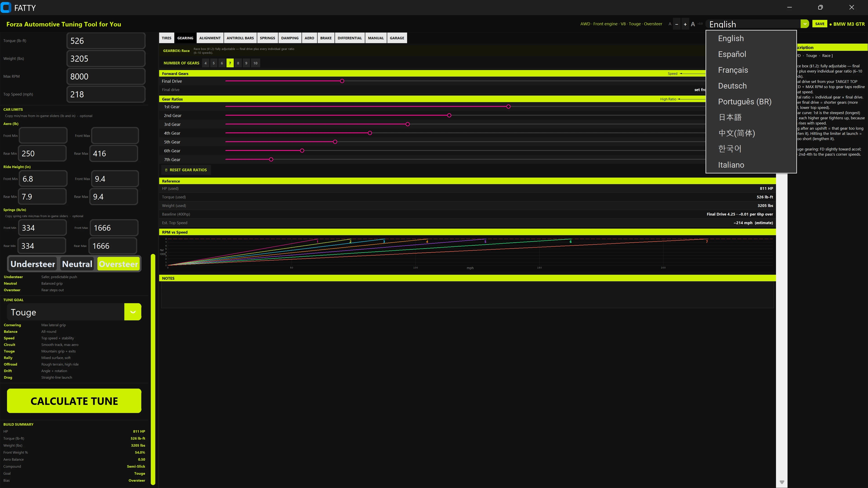Switch to the Aero tab
Screen dimensions: 868x488
click(309, 38)
